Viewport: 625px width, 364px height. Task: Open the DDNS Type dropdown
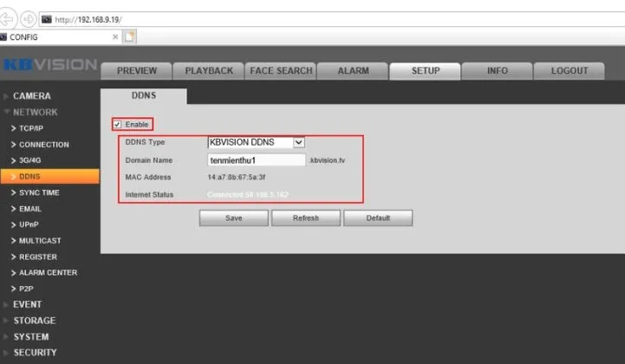(x=256, y=142)
